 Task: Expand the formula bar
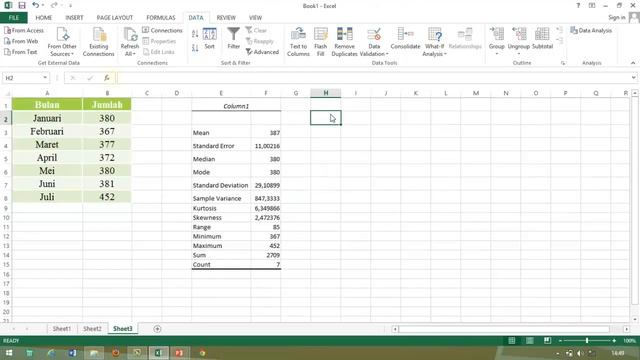[x=633, y=78]
